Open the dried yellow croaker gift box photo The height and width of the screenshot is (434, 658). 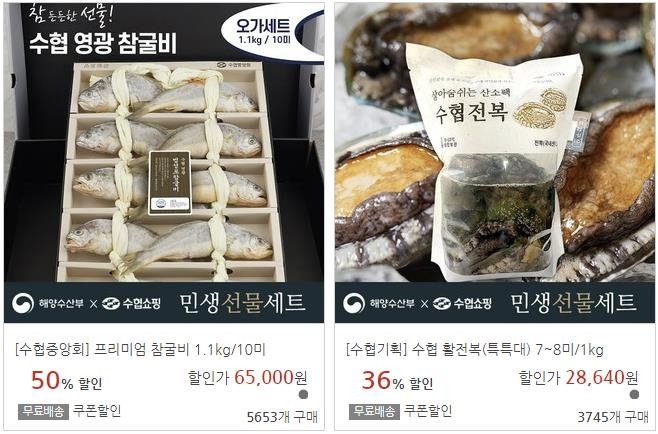click(164, 163)
